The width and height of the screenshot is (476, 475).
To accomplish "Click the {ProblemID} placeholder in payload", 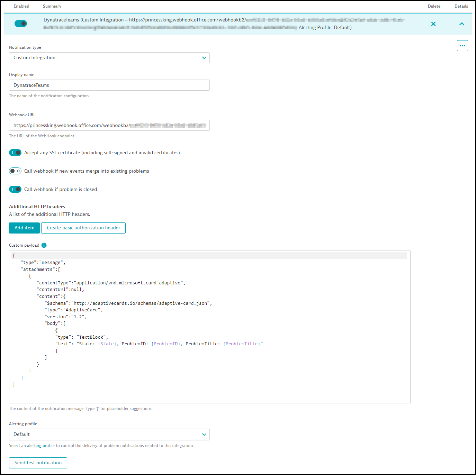I will [166, 344].
